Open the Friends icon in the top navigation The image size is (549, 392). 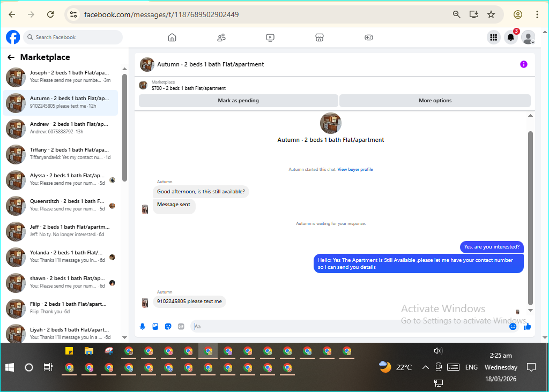(221, 37)
